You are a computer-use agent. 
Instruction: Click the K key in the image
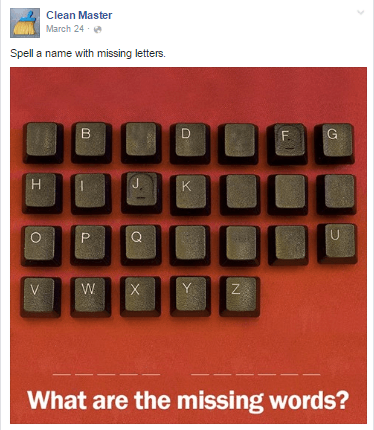click(x=190, y=195)
